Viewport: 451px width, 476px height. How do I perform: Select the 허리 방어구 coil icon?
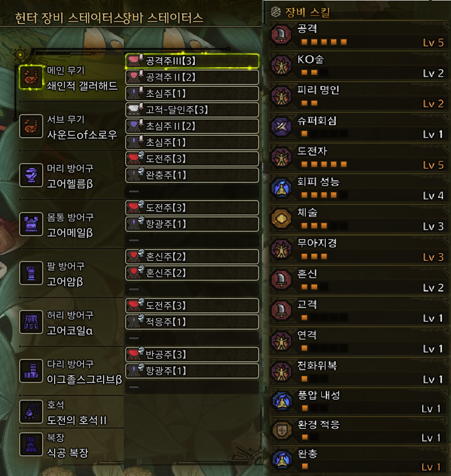(31, 322)
